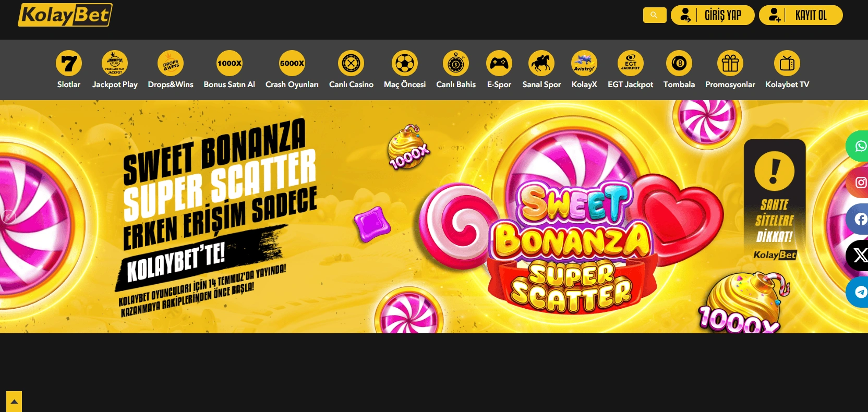Click the yellow search button
Screen dimensions: 868x412
point(655,15)
